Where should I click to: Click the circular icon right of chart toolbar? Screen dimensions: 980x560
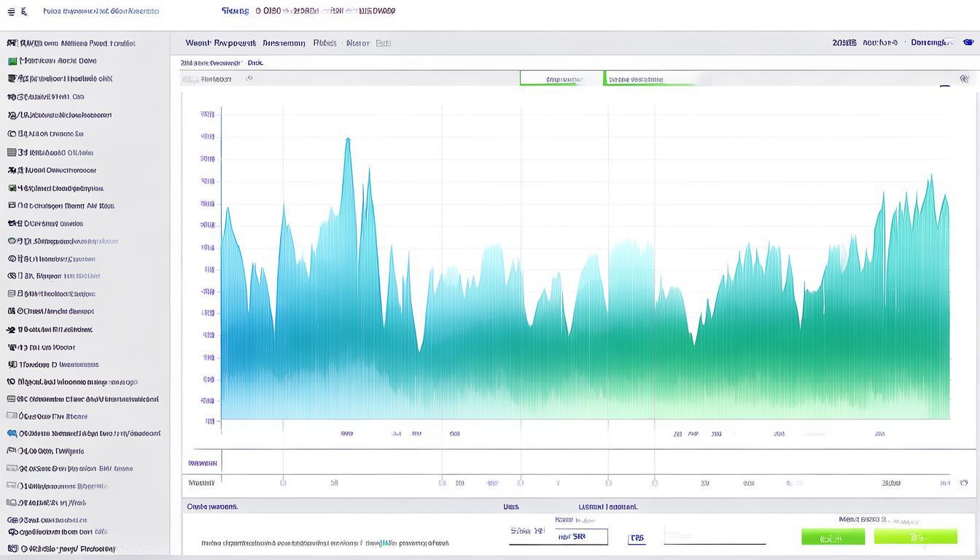coord(964,79)
